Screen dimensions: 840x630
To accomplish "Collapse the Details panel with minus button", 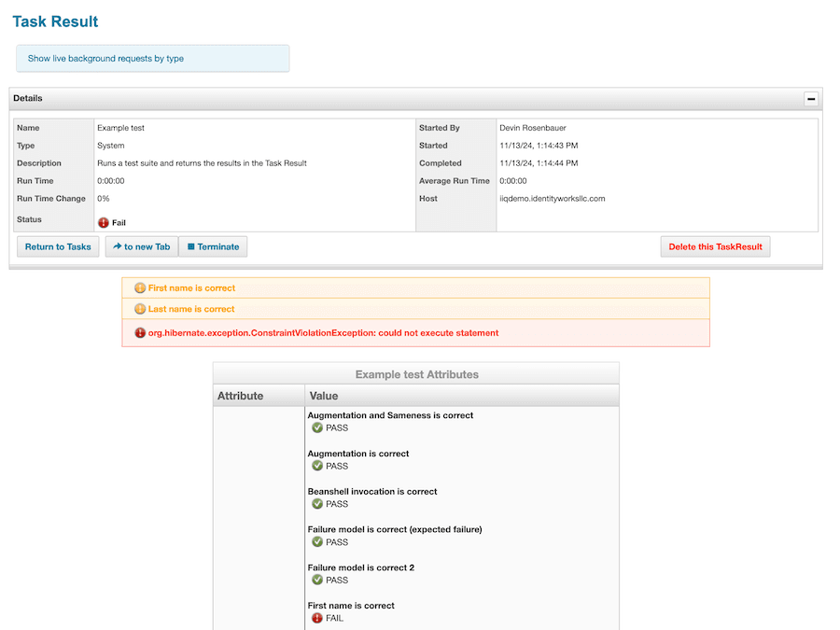I will 811,99.
